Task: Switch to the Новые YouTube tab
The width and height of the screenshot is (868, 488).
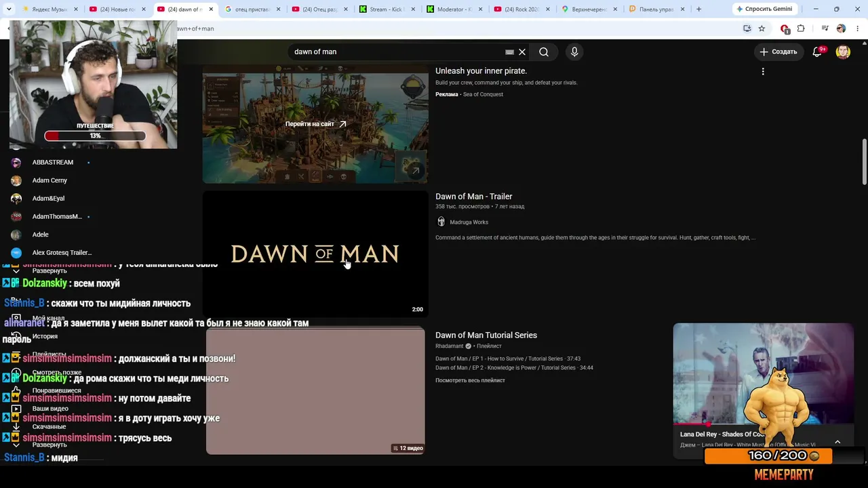Action: pyautogui.click(x=116, y=9)
